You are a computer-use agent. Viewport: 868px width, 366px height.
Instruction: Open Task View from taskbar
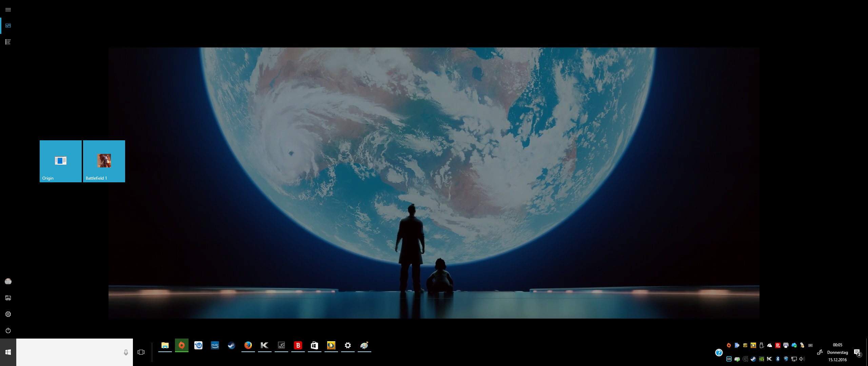click(141, 352)
